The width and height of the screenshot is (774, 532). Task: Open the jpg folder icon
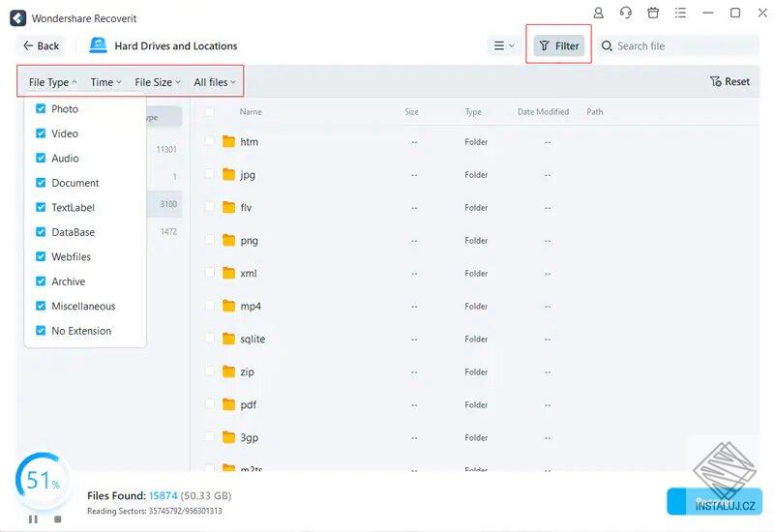228,175
